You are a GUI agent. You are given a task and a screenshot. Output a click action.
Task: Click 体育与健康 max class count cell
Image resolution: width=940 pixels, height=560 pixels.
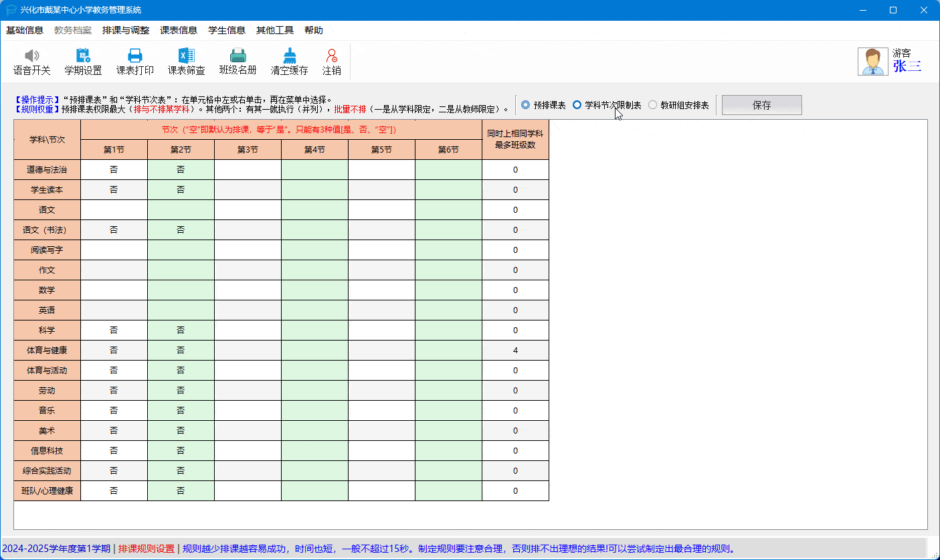pyautogui.click(x=515, y=351)
